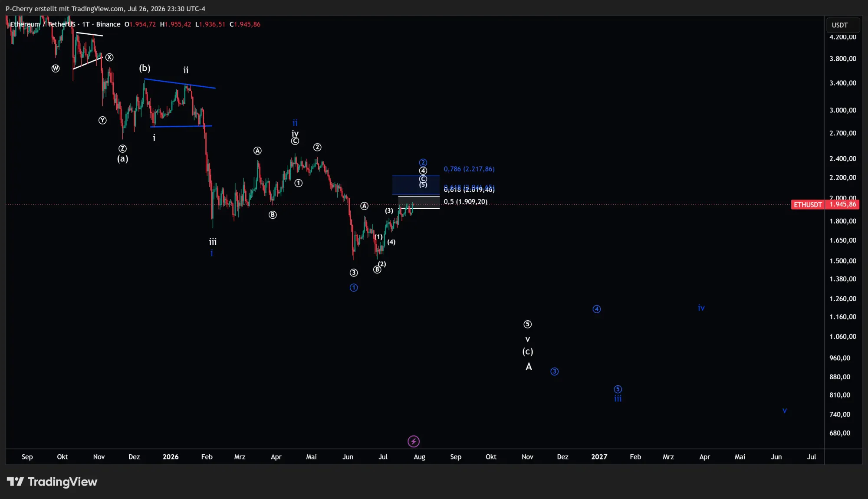The height and width of the screenshot is (499, 868).
Task: Click the P-Cherry snapshot header text
Action: [x=105, y=9]
